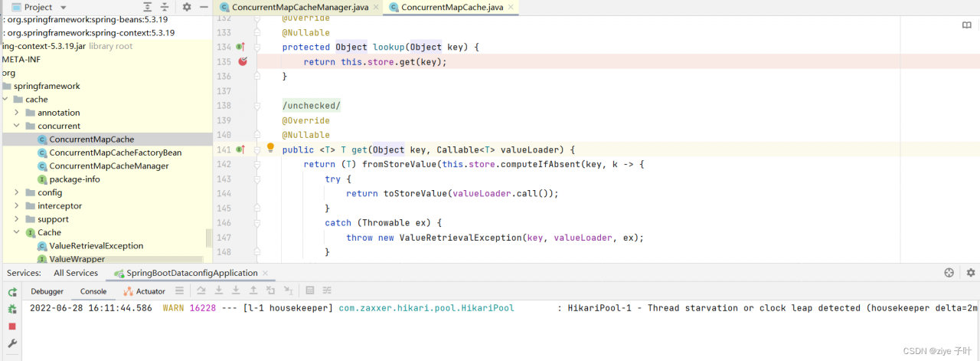Click the override gutter icon at line 141
This screenshot has width=980, height=361.
point(240,149)
